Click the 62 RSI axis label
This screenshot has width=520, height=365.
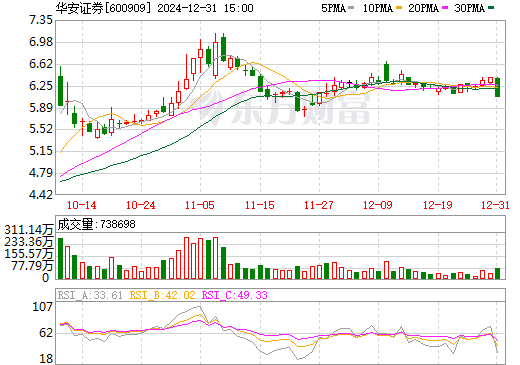[46, 333]
